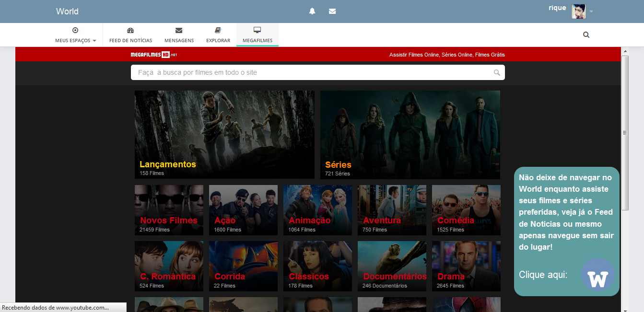Click the '158 Filmes' count text

point(152,173)
